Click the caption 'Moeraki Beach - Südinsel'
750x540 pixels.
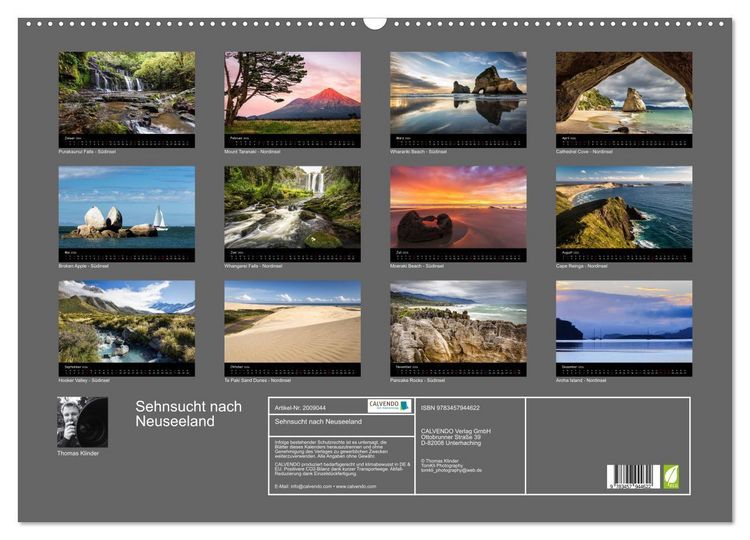tap(417, 266)
